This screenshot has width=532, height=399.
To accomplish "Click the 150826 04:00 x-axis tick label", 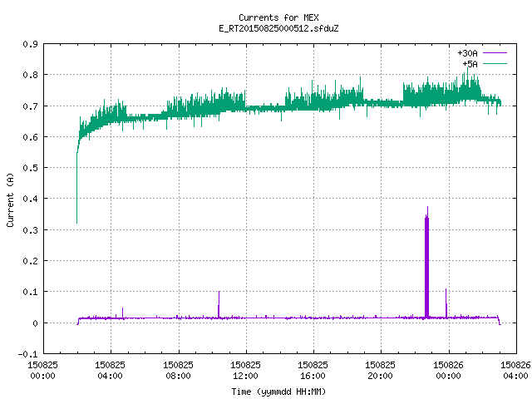I will [x=515, y=370].
